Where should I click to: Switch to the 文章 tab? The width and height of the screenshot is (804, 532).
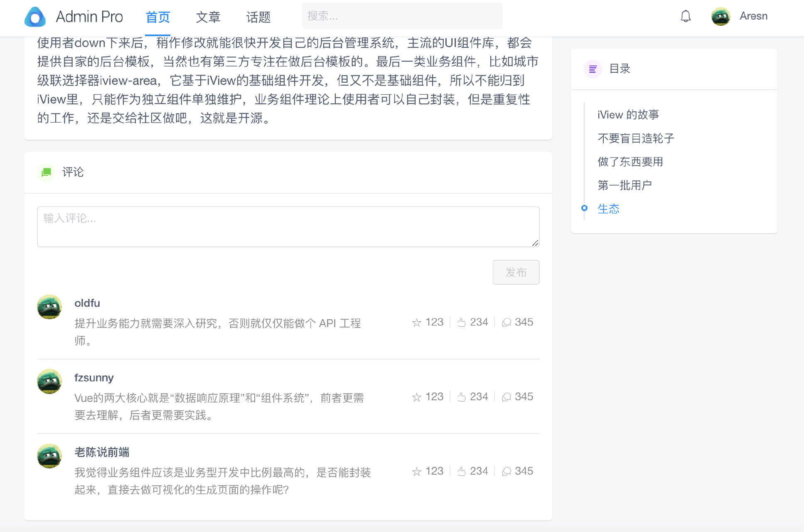tap(208, 17)
